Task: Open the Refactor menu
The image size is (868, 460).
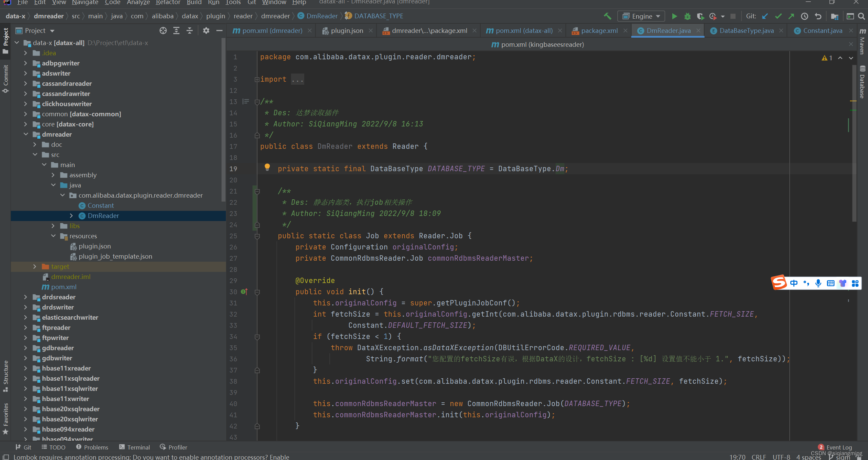Action: click(x=168, y=3)
